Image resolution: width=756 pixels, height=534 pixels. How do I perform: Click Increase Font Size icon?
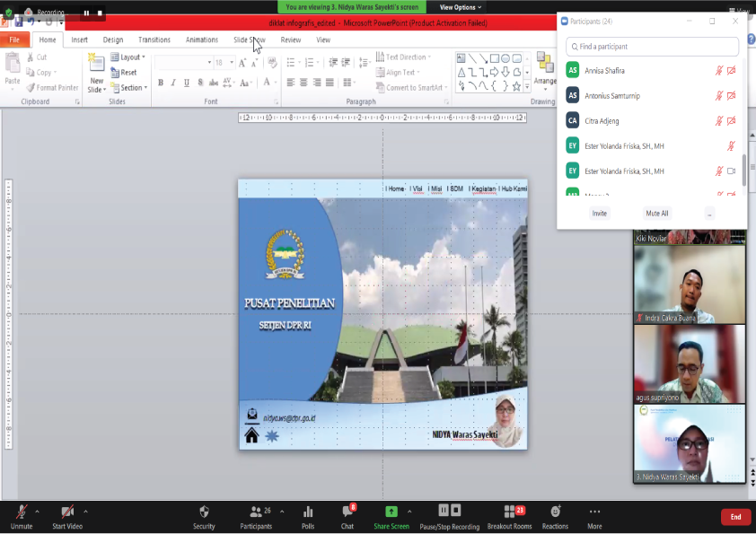point(242,63)
